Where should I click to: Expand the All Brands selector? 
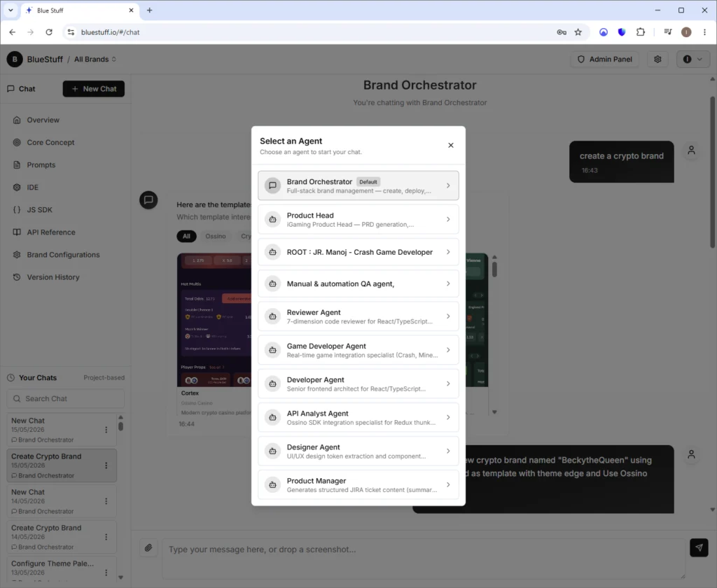95,59
